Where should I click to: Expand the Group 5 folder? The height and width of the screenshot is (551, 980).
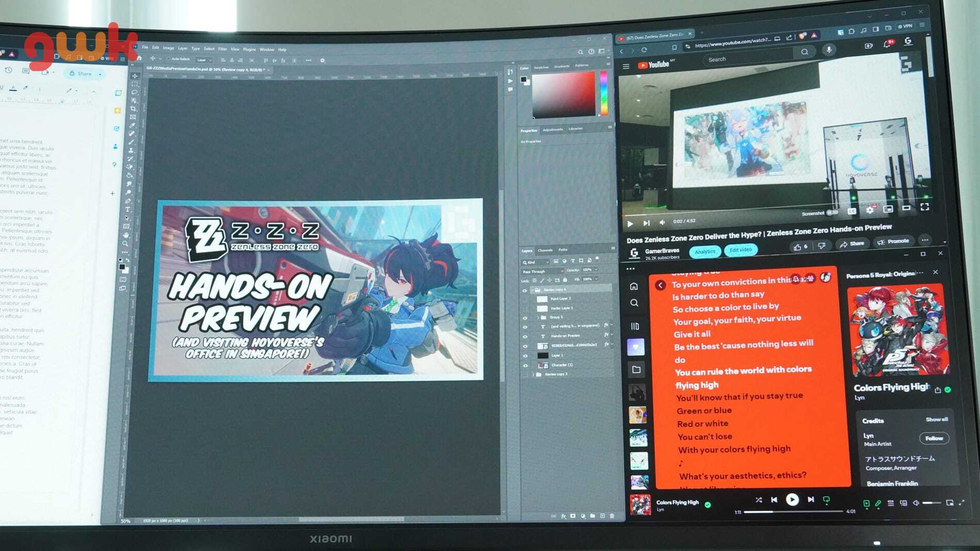coord(537,318)
